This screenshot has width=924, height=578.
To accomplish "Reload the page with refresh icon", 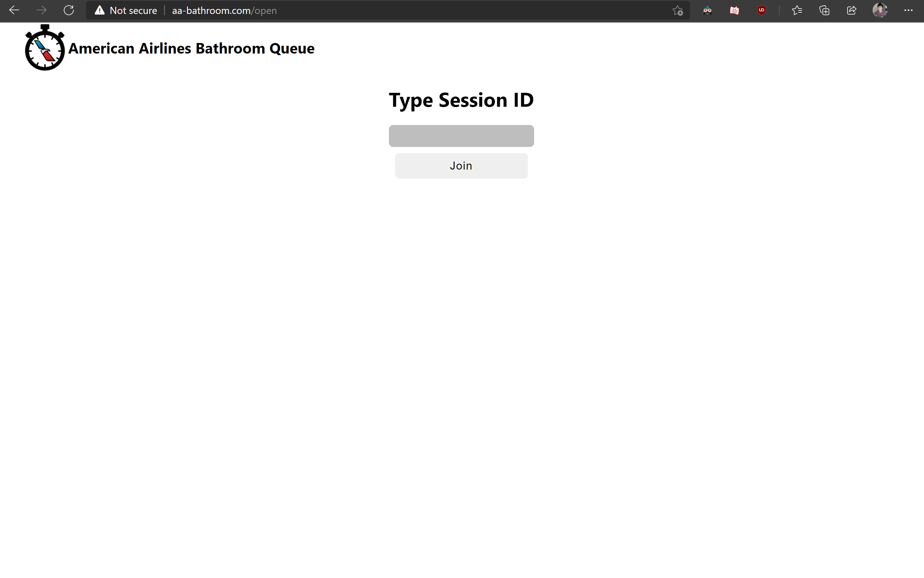I will point(69,10).
